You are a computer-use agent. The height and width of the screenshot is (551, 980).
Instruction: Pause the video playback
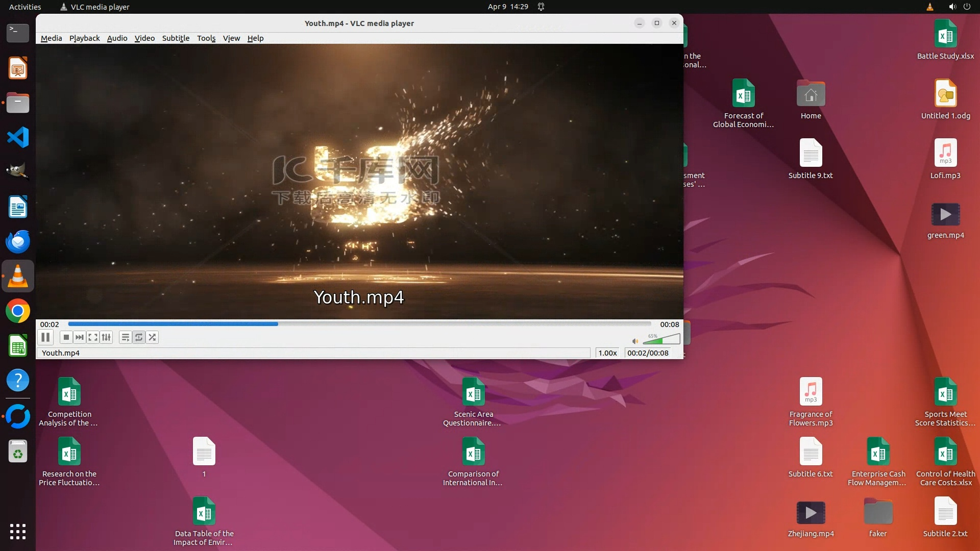[x=45, y=337]
